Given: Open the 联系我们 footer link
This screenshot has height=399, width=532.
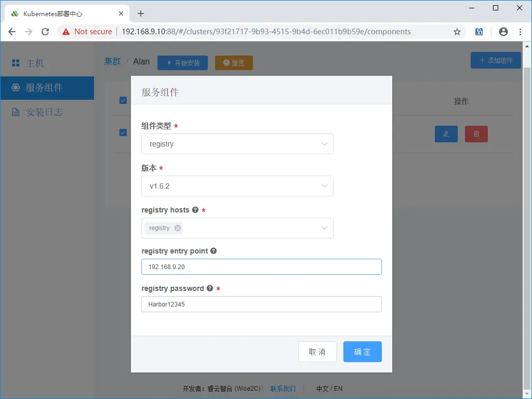Looking at the screenshot, I should [x=283, y=389].
